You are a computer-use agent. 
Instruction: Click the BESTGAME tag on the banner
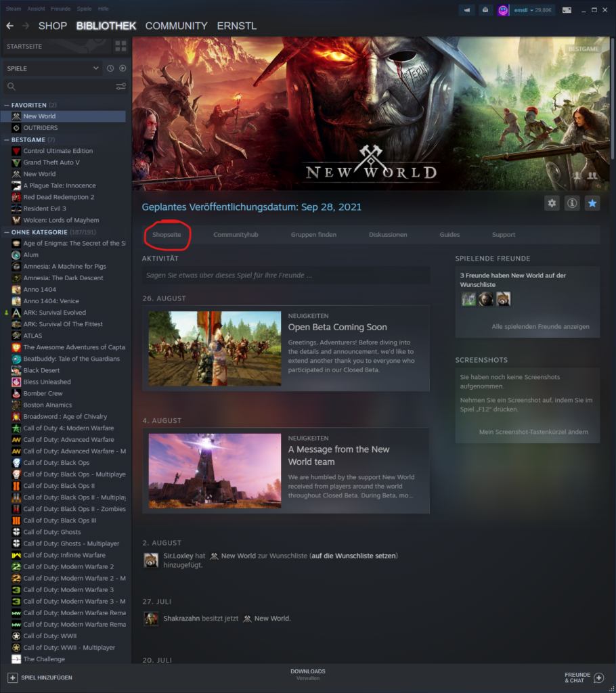tap(584, 49)
